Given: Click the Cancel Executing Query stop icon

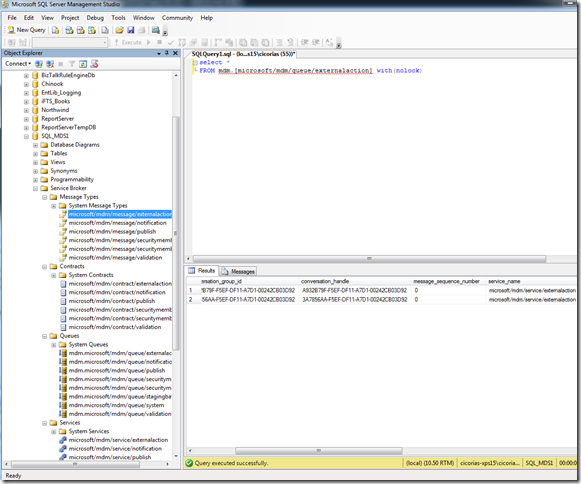Looking at the screenshot, I should (159, 42).
